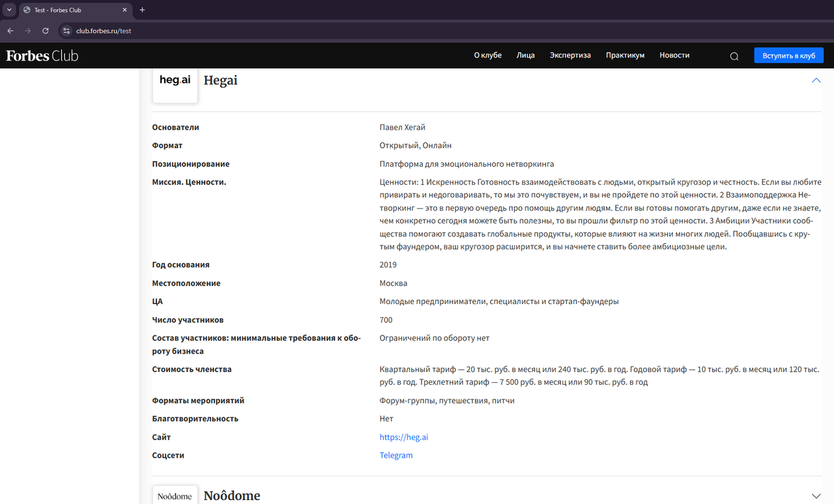Click Форум-группы, путешествия, питчи value
The height and width of the screenshot is (504, 834).
coord(447,400)
